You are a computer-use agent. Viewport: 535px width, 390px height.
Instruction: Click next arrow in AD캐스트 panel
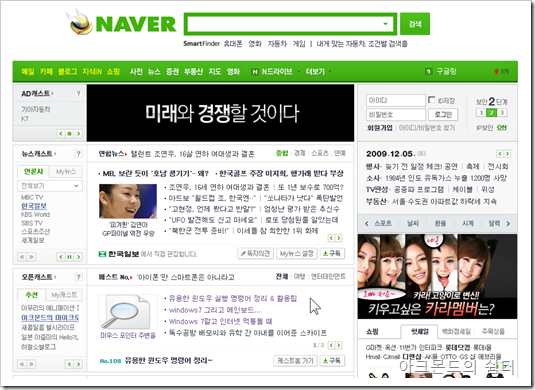(x=78, y=133)
